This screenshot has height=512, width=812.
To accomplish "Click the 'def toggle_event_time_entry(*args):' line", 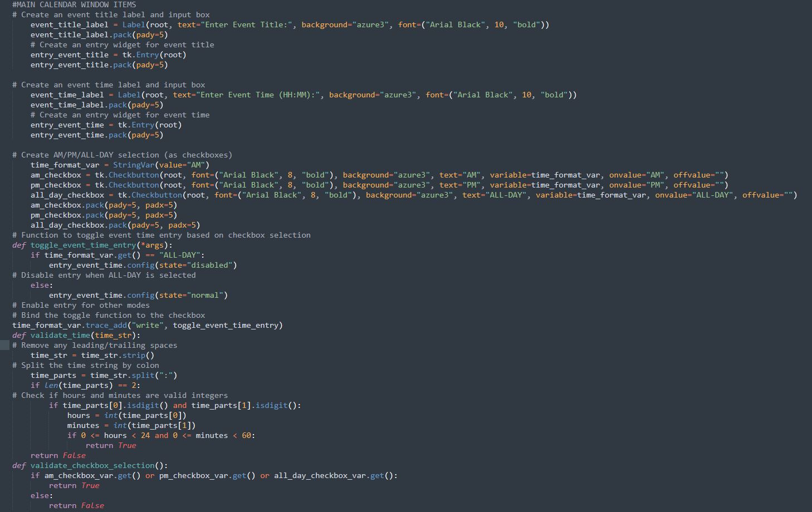I will pyautogui.click(x=92, y=245).
